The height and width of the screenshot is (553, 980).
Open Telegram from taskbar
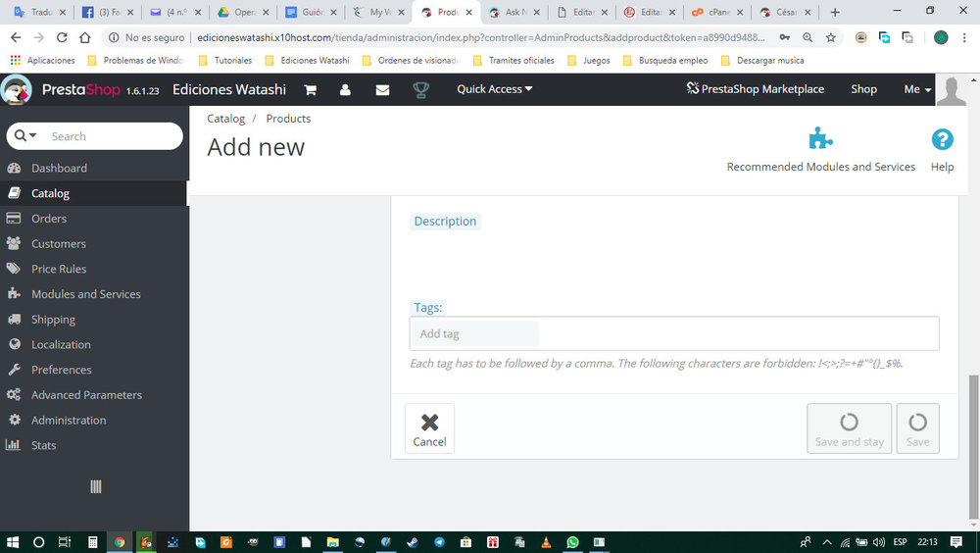[x=439, y=542]
